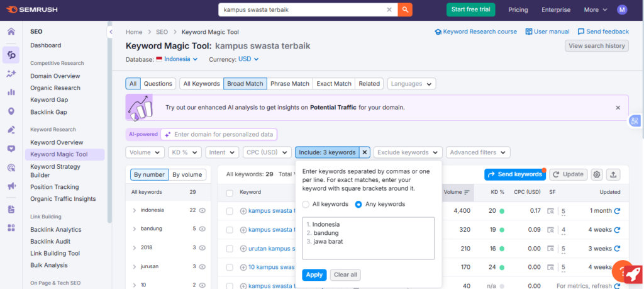Open the Currency USD dropdown
The width and height of the screenshot is (644, 289).
[x=248, y=59]
